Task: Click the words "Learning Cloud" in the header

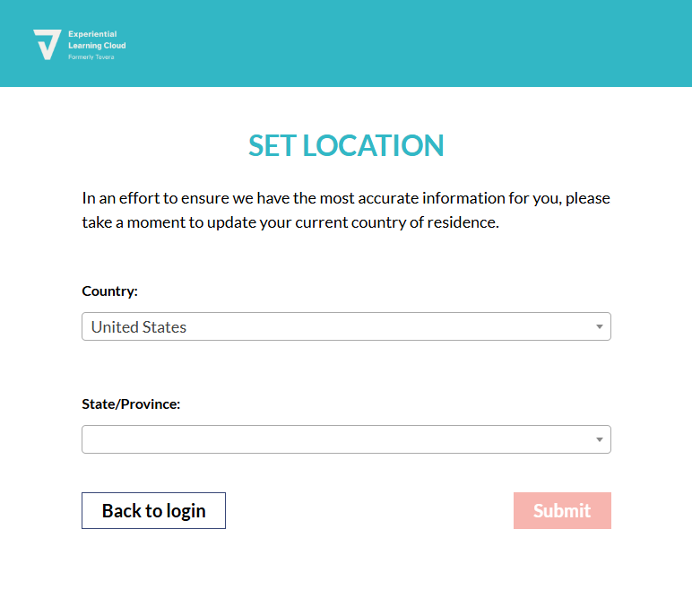Action: 97,46
